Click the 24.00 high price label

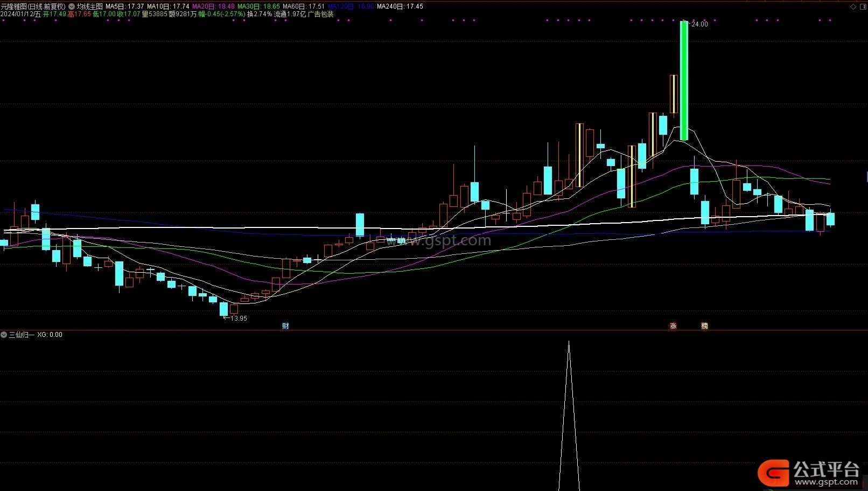point(699,24)
